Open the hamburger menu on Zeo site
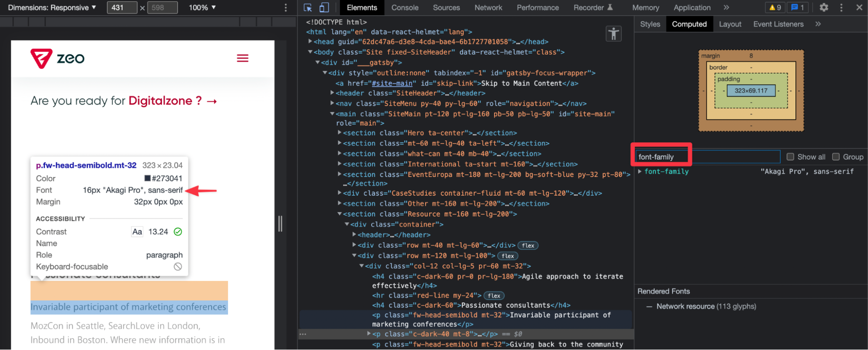The width and height of the screenshot is (868, 350). [243, 58]
